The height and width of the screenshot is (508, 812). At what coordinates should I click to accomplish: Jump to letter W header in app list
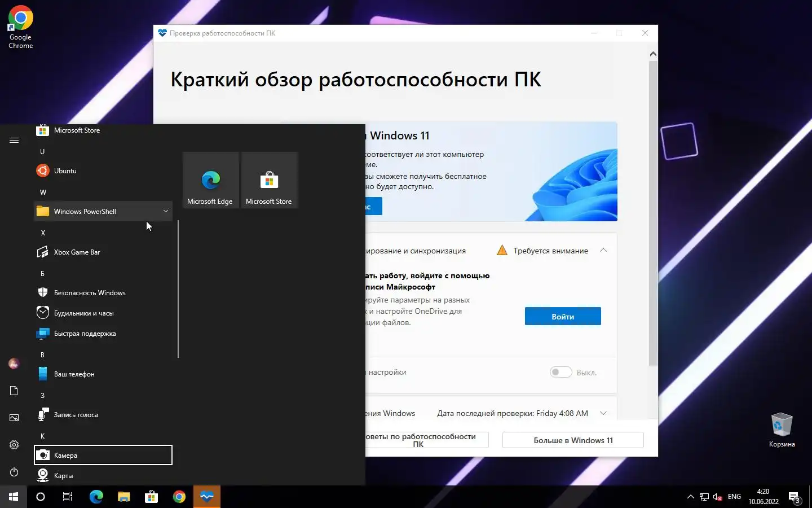[x=43, y=192]
